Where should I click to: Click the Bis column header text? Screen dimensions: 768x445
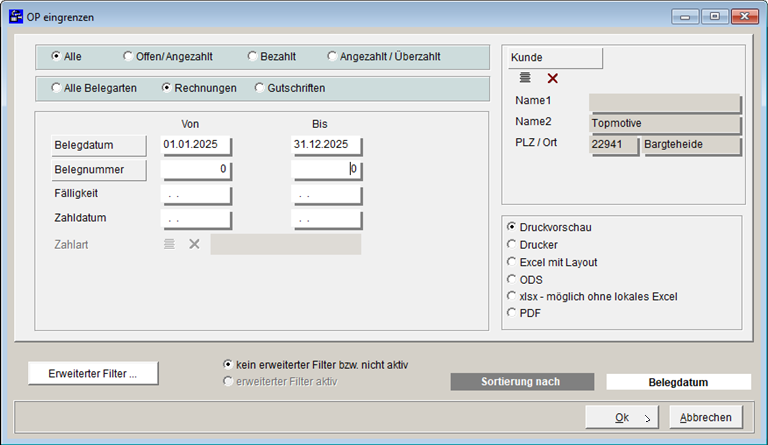tap(319, 124)
